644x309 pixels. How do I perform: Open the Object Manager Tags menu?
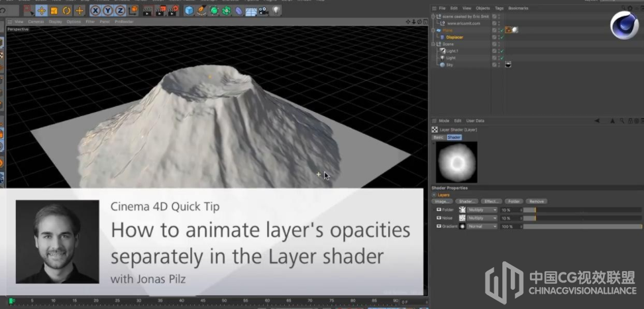click(x=499, y=8)
